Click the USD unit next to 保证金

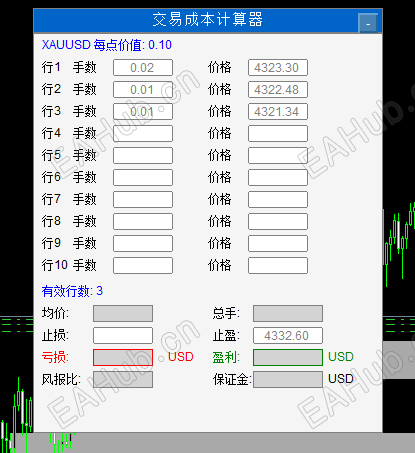coord(341,379)
